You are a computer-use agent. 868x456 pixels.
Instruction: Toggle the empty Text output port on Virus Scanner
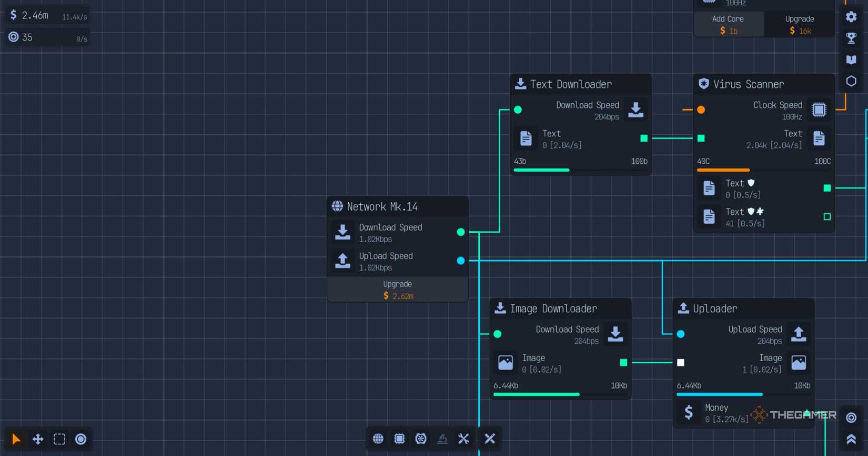click(x=827, y=216)
